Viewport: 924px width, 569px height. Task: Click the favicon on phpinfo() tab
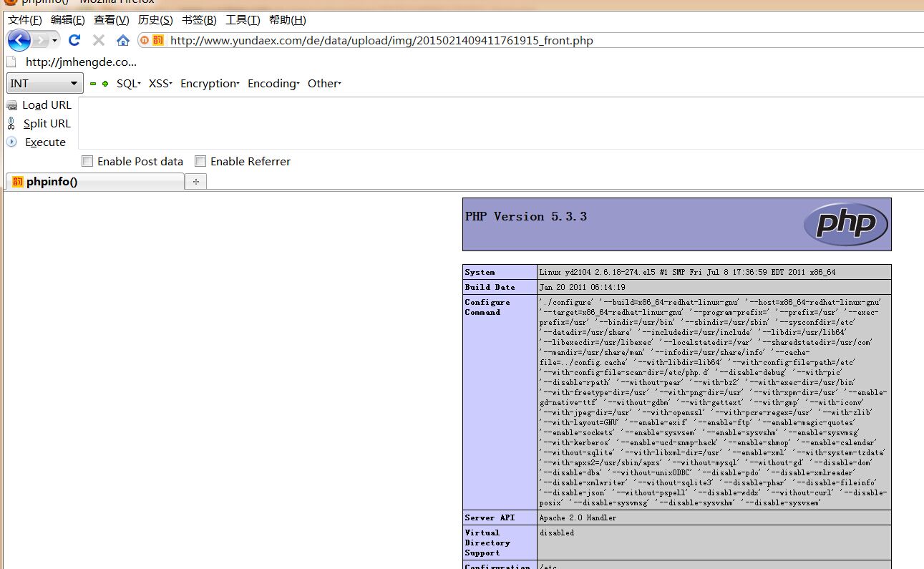[x=18, y=182]
